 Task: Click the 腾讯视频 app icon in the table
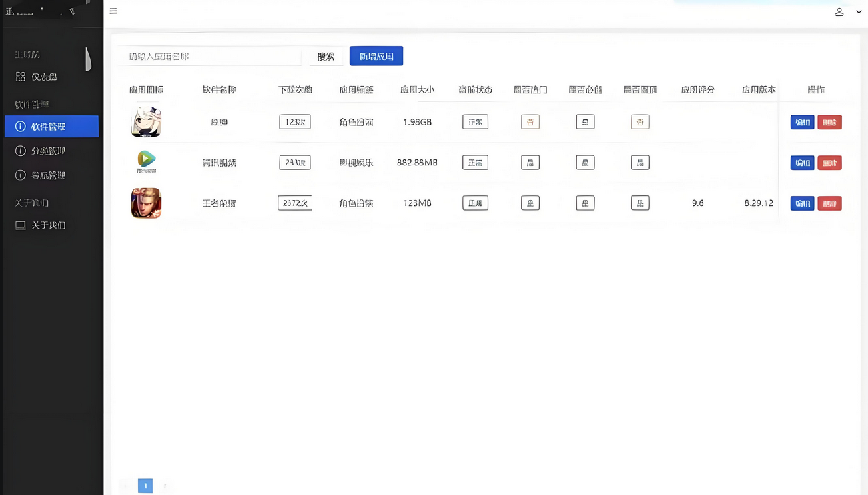146,162
